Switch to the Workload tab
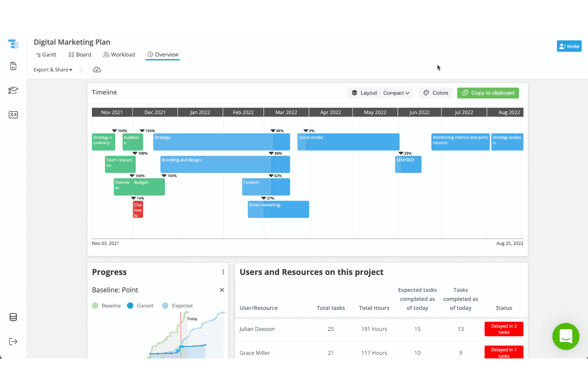Screen dimensions: 588x392 click(119, 55)
